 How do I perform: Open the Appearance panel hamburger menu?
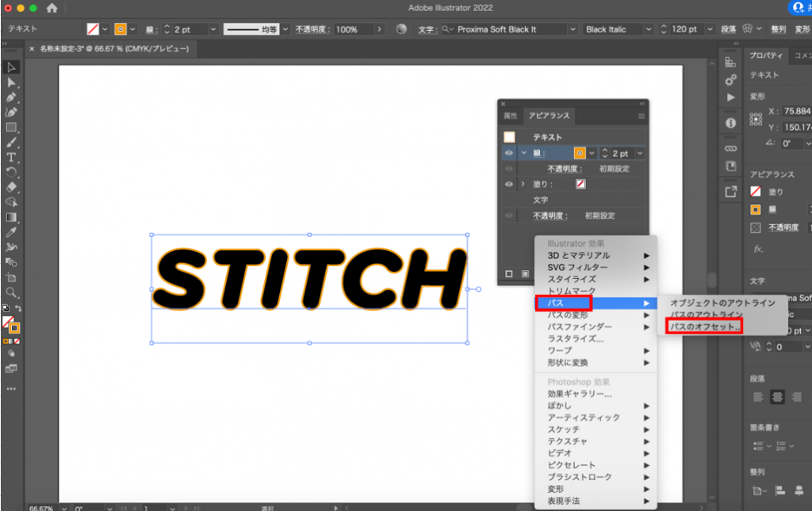click(641, 116)
